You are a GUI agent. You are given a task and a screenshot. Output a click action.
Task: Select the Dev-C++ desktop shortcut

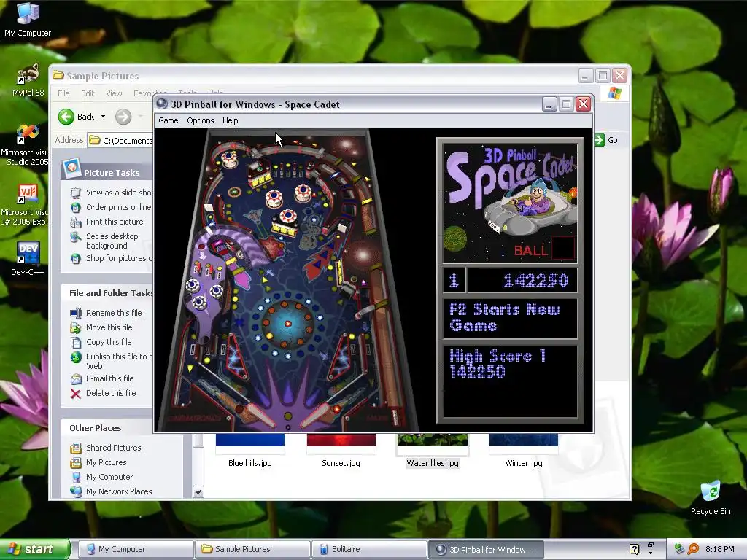pos(28,259)
